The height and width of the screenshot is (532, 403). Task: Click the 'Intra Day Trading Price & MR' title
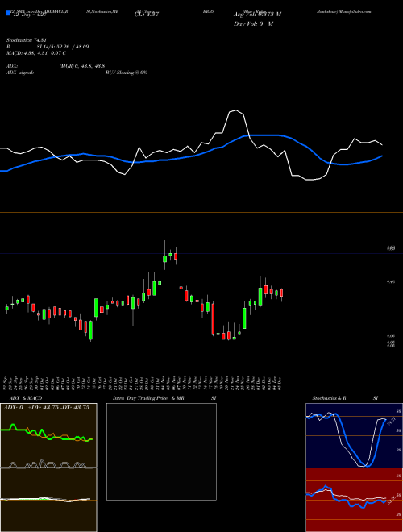(149, 398)
